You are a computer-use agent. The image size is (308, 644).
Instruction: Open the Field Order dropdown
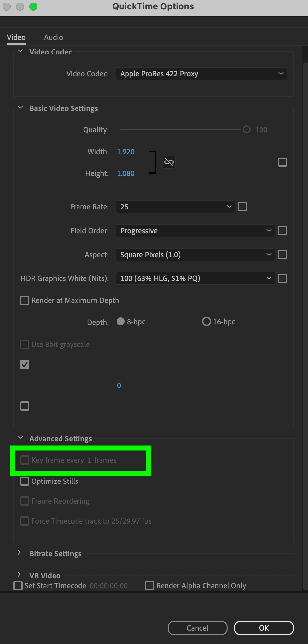(x=195, y=231)
